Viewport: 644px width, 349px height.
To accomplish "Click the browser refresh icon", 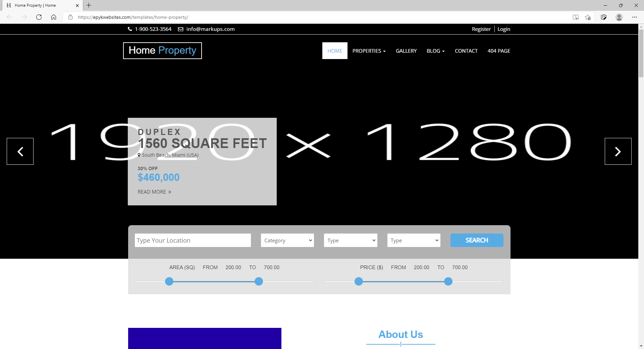I will click(39, 17).
